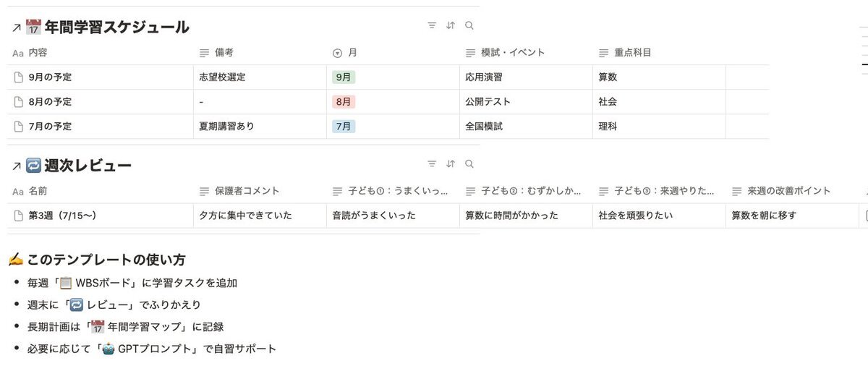Image resolution: width=868 pixels, height=366 pixels.
Task: Open the 保護者コメント column header menu
Action: click(260, 191)
